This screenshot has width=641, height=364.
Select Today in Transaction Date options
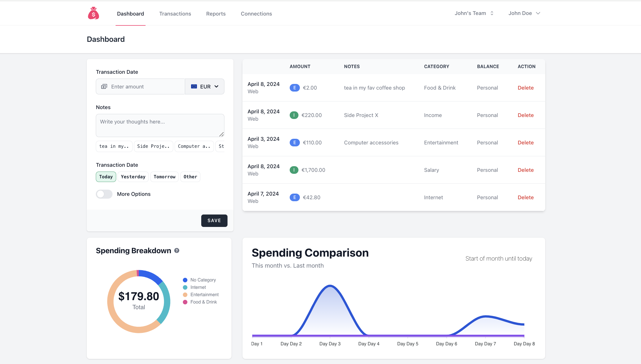coord(106,177)
